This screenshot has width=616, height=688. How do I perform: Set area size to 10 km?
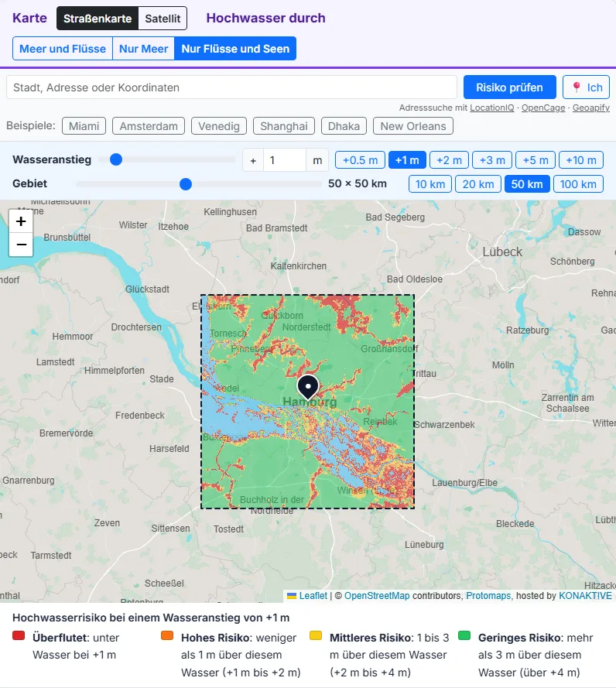click(430, 184)
